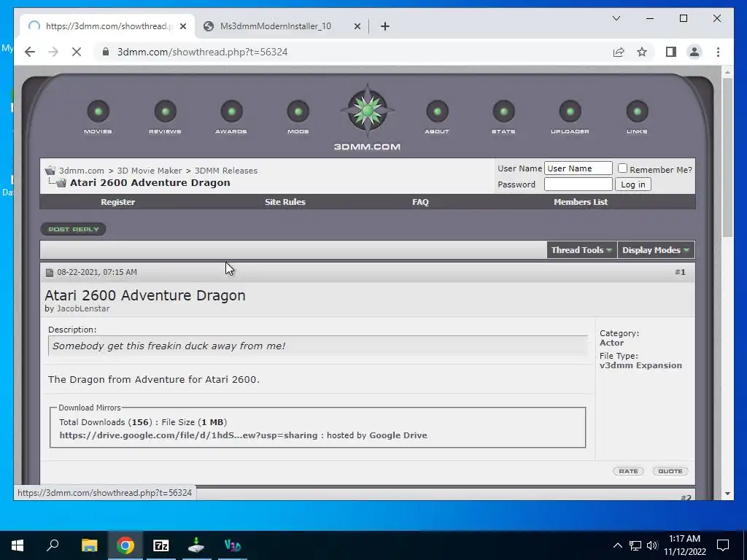The image size is (747, 560).
Task: Open 7-Zip from the taskbar
Action: [x=161, y=545]
